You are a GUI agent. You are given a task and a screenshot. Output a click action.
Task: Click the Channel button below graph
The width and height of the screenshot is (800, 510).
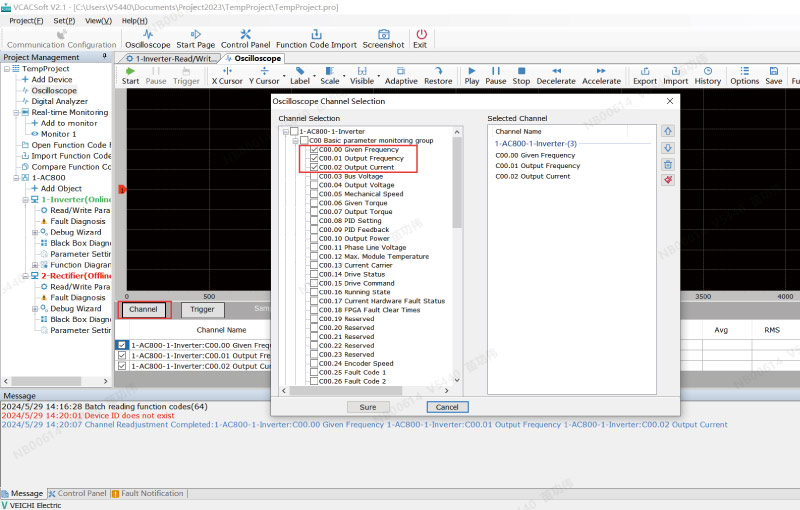143,310
